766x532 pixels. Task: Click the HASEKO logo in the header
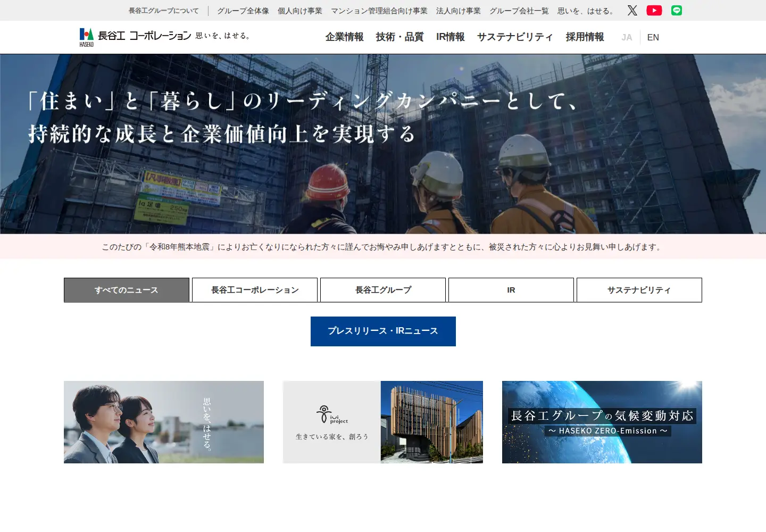click(165, 37)
